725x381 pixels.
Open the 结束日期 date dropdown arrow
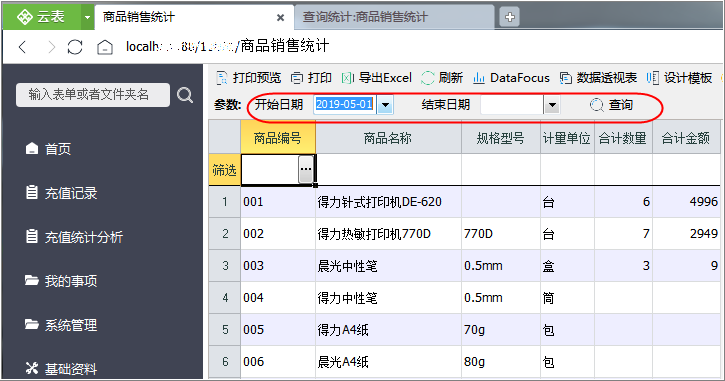552,105
